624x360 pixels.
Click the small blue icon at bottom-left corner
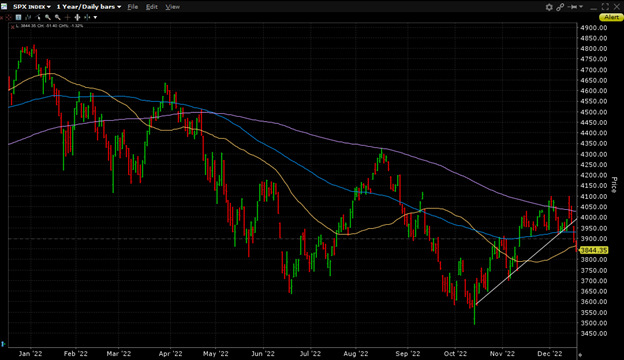(x=3, y=344)
